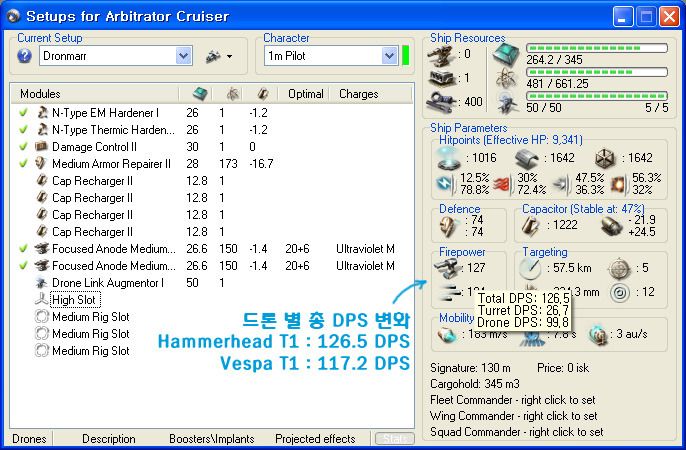Click the armor hitpoints icon
This screenshot has height=450, width=686.
(x=527, y=158)
